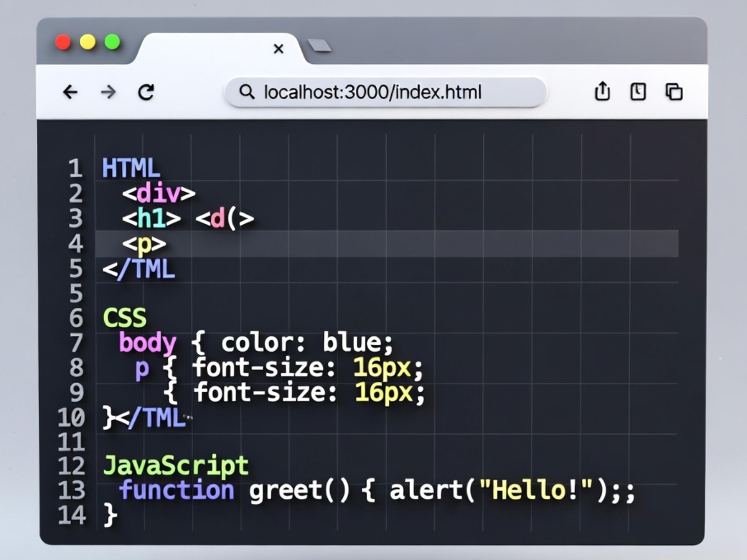This screenshot has height=560, width=747.
Task: Focus the localhost:3000/index.html address field
Action: (x=385, y=92)
